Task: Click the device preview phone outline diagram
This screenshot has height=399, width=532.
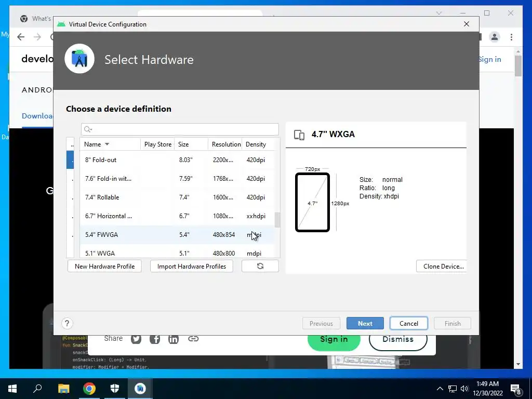Action: point(312,202)
